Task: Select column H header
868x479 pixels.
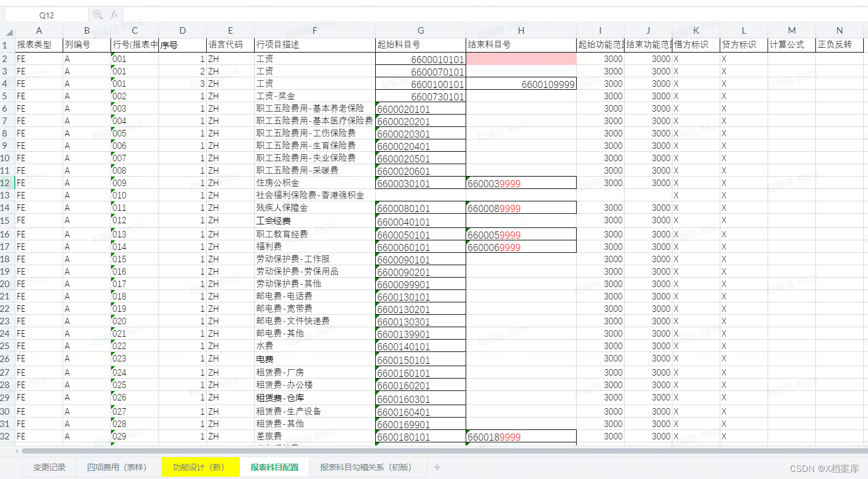Action: tap(521, 31)
